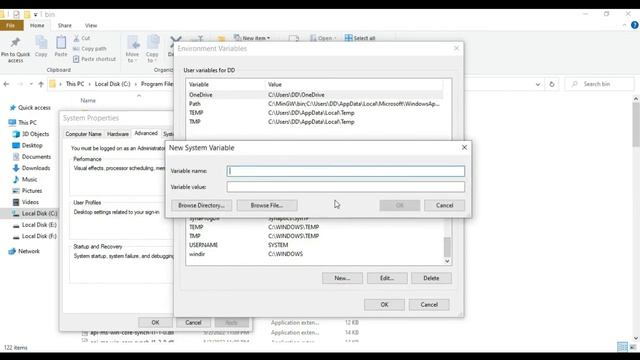Click Browse Directory button
640x360 pixels.
tap(201, 205)
